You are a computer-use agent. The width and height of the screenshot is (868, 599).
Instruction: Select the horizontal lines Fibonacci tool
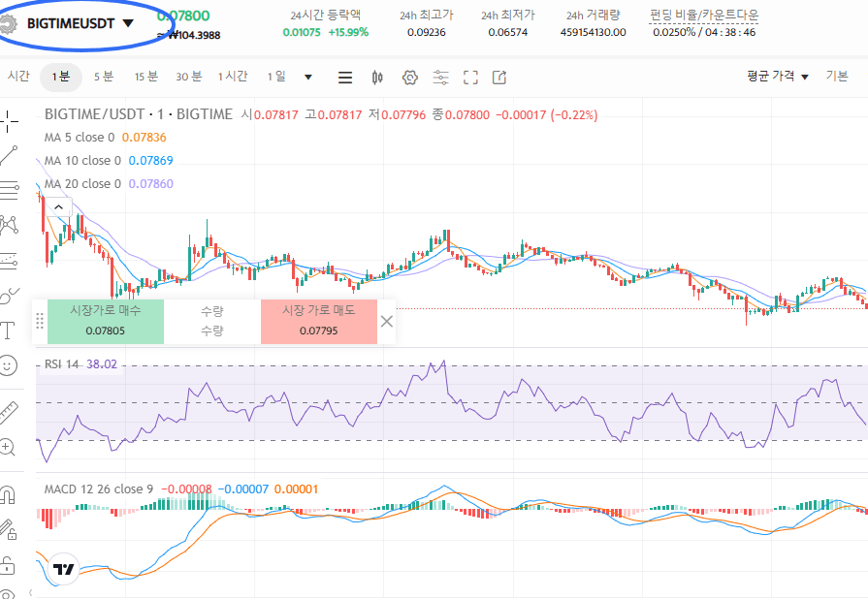(x=9, y=191)
